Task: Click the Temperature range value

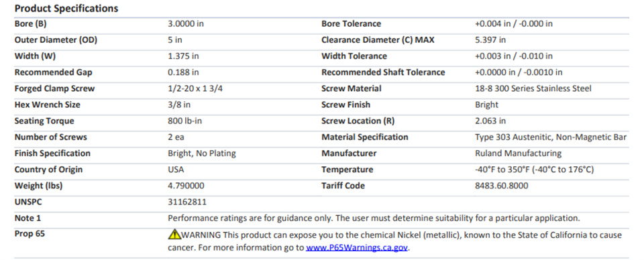Action: click(535, 170)
